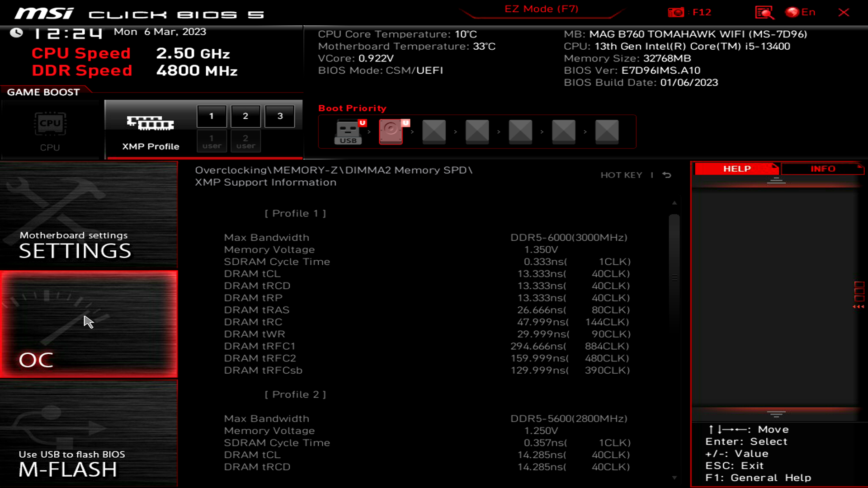Image resolution: width=868 pixels, height=488 pixels.
Task: Expand Profile 1 XMP information
Action: point(295,213)
